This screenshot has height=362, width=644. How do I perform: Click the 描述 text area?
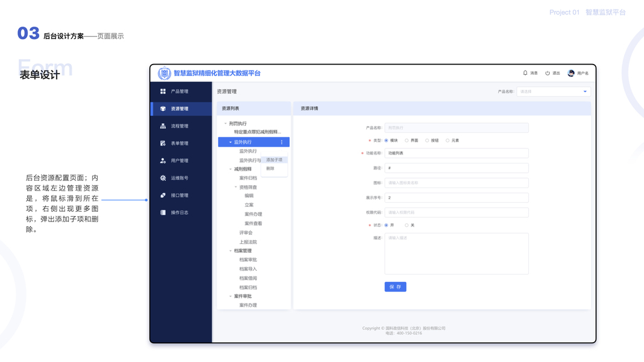456,253
